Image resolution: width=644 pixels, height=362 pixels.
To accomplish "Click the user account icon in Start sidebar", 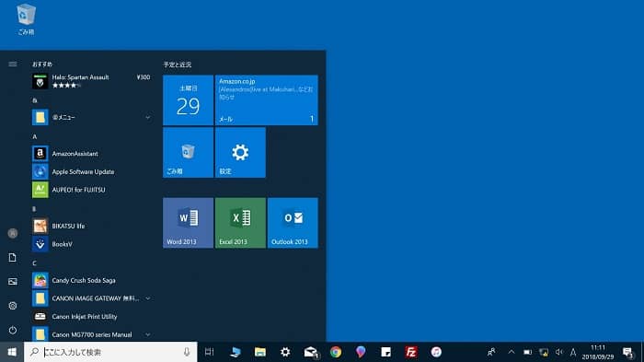I will (x=13, y=233).
